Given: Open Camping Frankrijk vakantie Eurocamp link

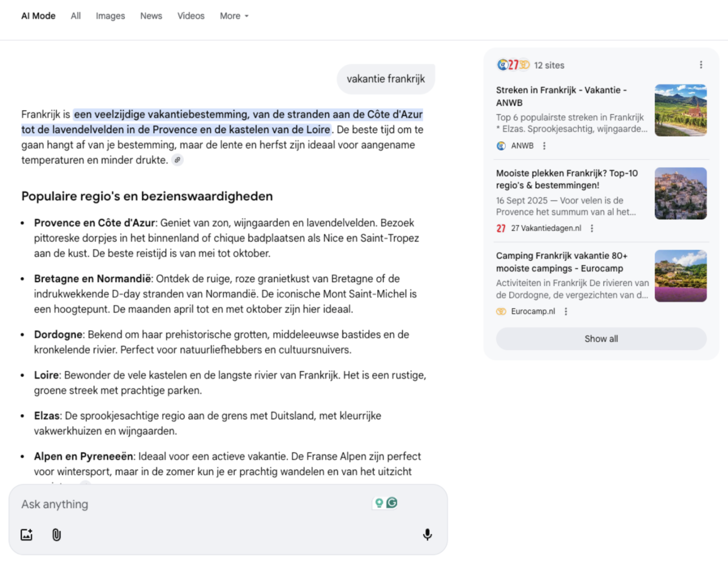Looking at the screenshot, I should coord(562,262).
